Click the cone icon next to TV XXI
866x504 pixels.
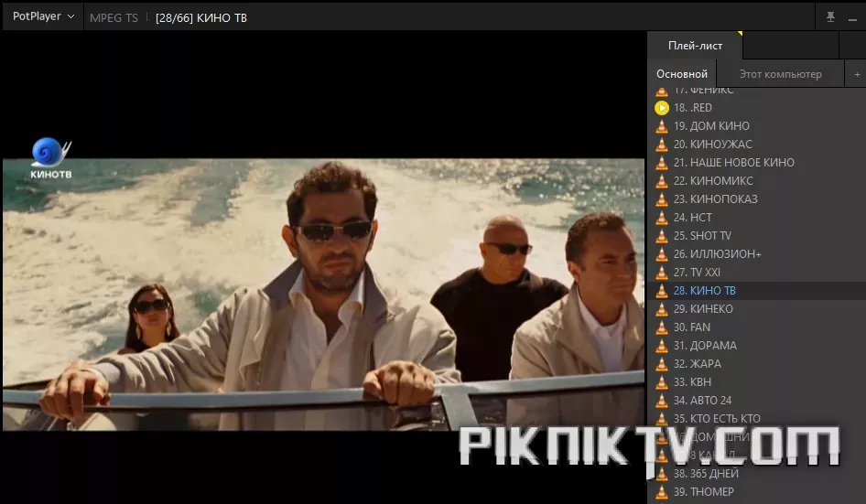pos(662,273)
